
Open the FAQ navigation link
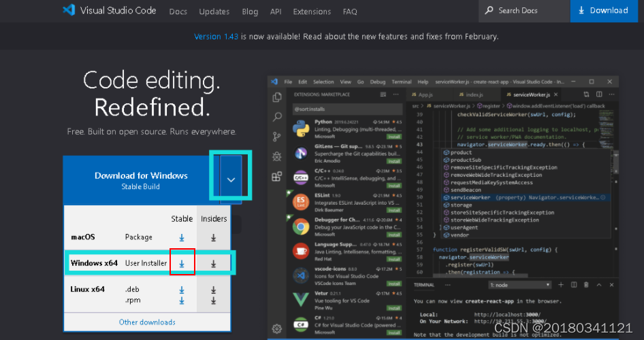(x=350, y=12)
